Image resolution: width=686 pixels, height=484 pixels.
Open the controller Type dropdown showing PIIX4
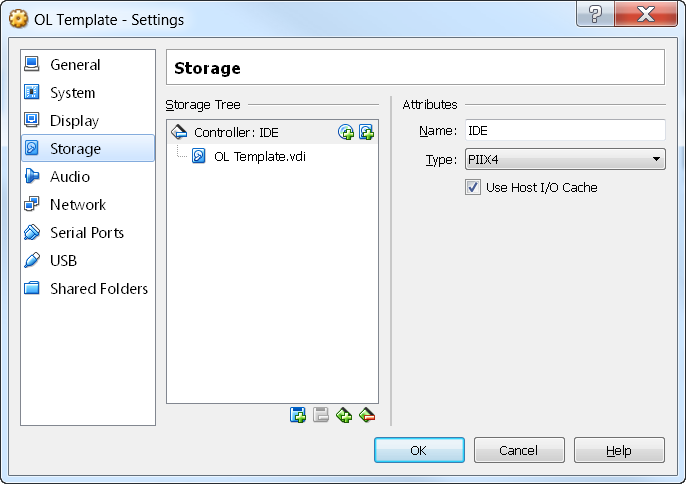[565, 159]
